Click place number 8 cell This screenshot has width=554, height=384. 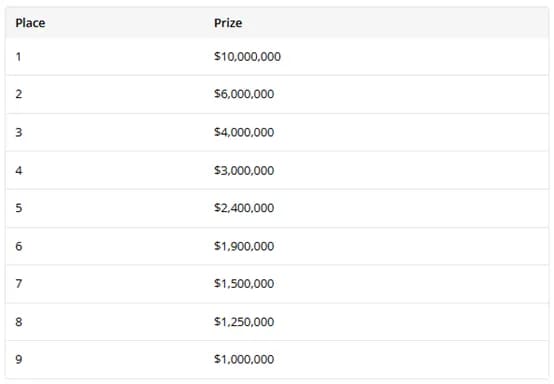tap(19, 321)
